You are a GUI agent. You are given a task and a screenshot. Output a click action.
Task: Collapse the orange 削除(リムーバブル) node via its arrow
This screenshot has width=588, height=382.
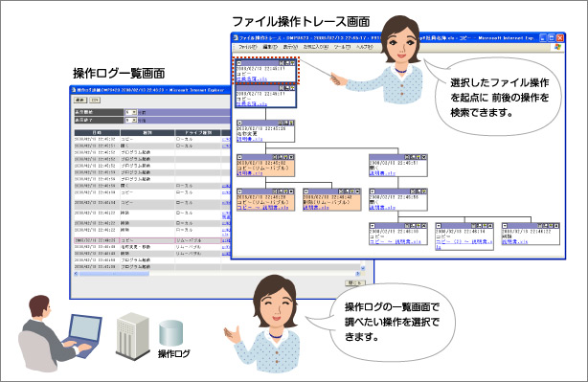306,191
